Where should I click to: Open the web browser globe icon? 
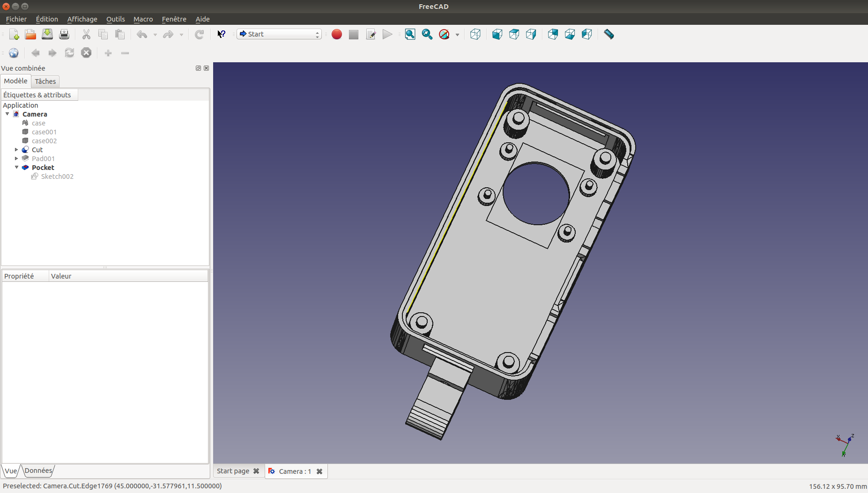(x=14, y=53)
